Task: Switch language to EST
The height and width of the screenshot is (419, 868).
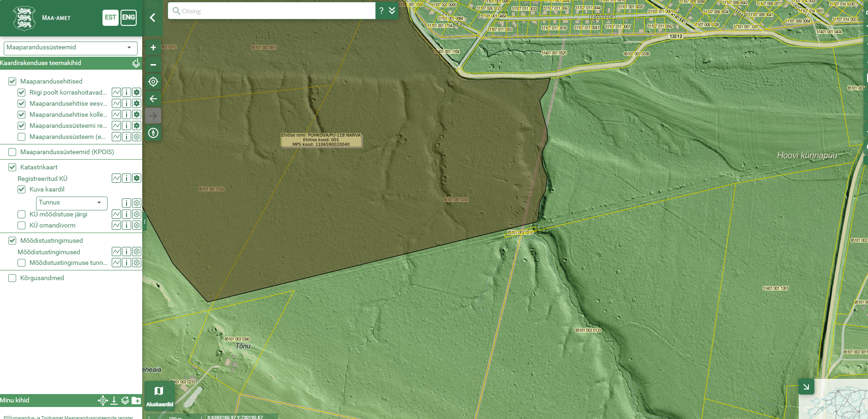Action: tap(110, 18)
